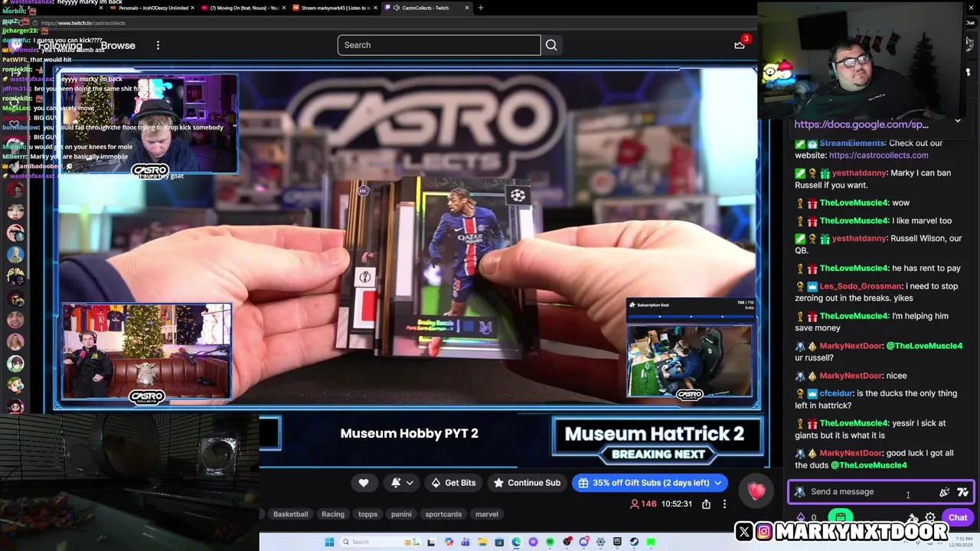Viewport: 980px width, 551px height.
Task: Click the chat identity badge icon
Action: [800, 492]
